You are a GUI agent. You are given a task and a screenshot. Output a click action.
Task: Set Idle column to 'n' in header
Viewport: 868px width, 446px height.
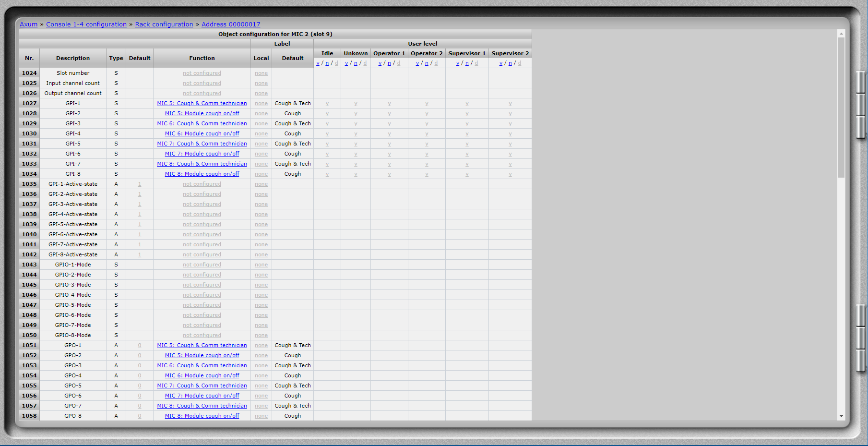coord(327,63)
